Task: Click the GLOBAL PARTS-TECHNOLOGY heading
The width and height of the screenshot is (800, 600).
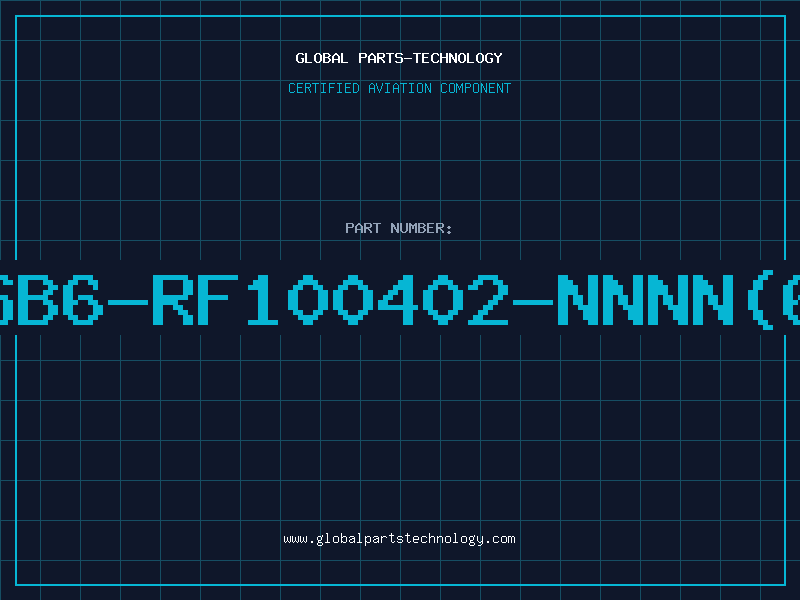Action: pyautogui.click(x=399, y=58)
